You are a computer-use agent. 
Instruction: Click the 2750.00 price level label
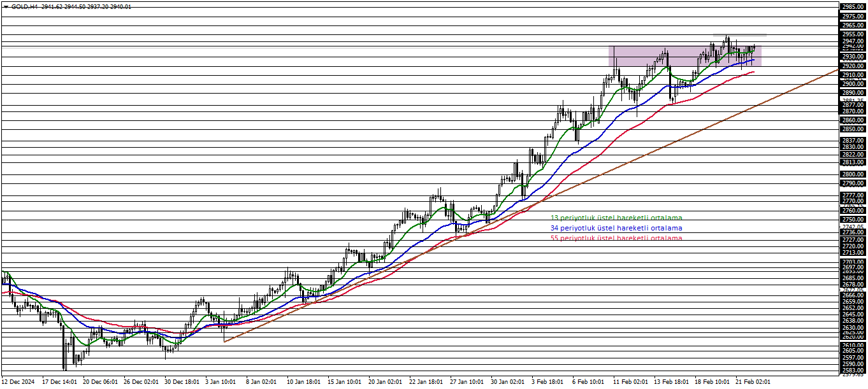click(x=853, y=220)
